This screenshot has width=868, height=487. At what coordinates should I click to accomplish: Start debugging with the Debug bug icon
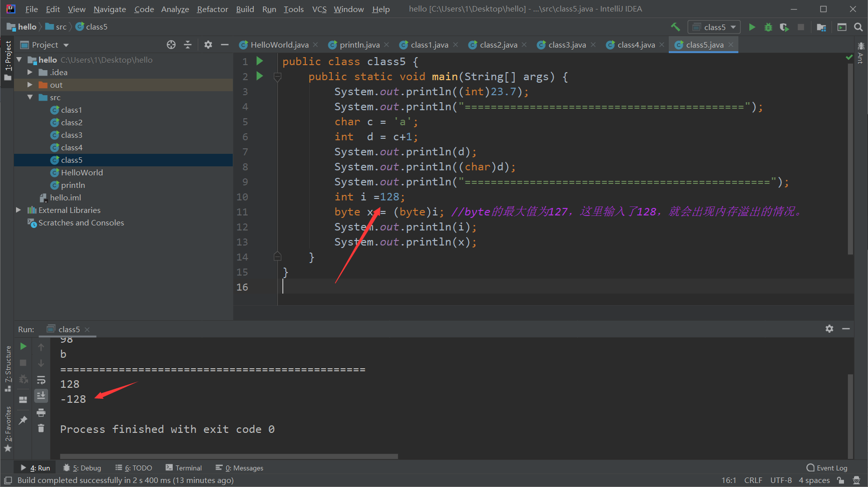coord(768,27)
